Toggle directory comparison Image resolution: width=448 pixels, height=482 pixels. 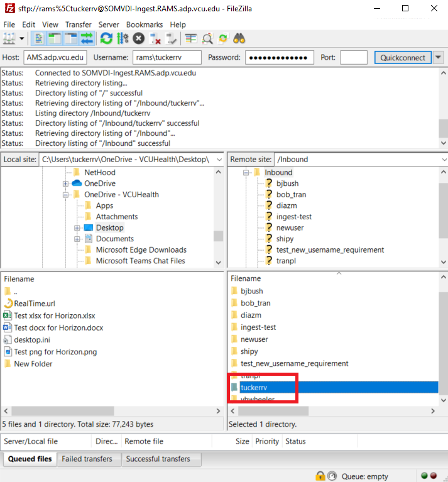tap(207, 39)
